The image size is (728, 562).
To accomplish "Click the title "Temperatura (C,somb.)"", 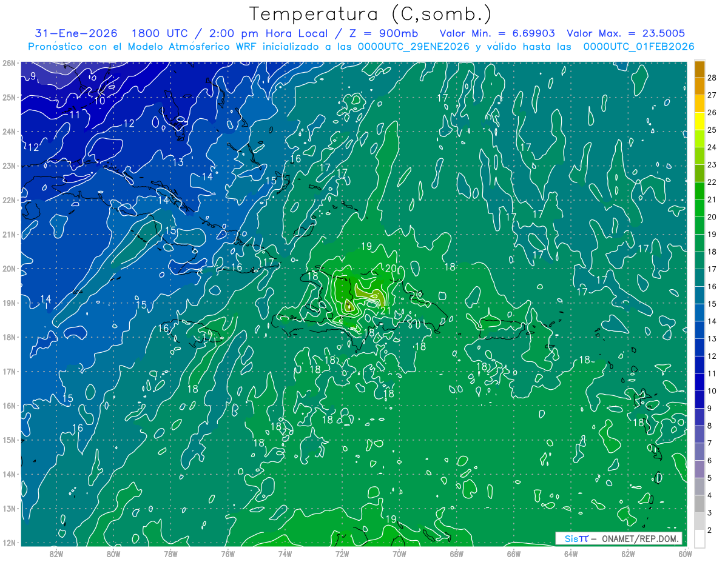I will tap(371, 14).
